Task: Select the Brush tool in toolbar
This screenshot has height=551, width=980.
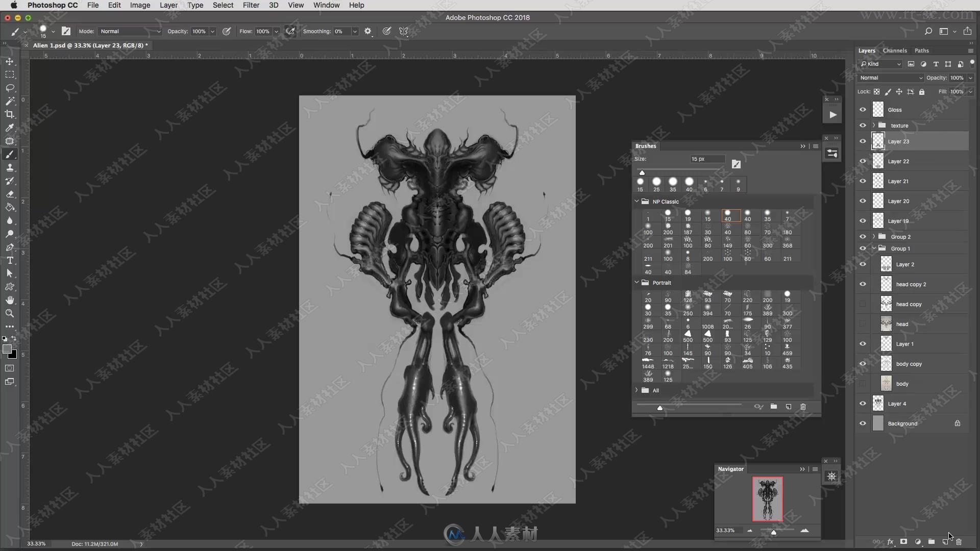Action: pos(9,154)
